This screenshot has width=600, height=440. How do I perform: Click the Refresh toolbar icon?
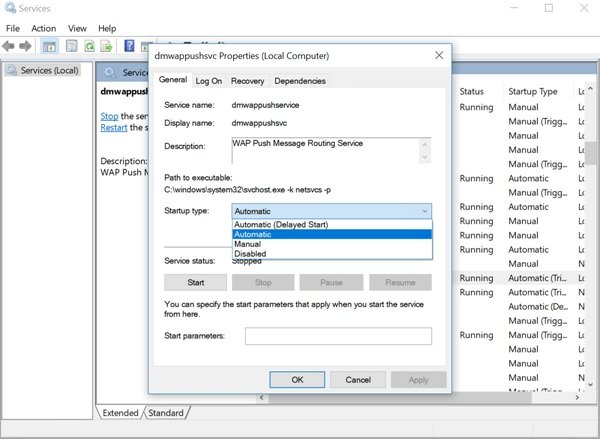click(x=90, y=46)
